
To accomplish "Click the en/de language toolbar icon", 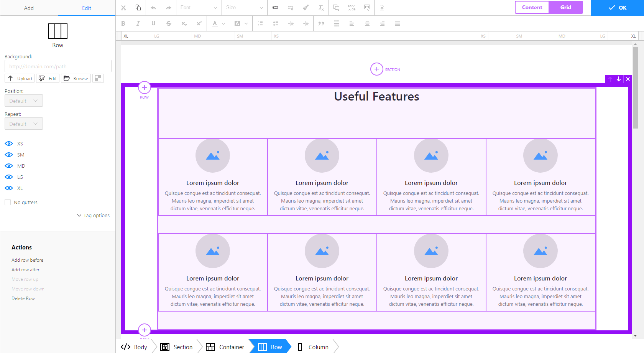I will pyautogui.click(x=352, y=8).
